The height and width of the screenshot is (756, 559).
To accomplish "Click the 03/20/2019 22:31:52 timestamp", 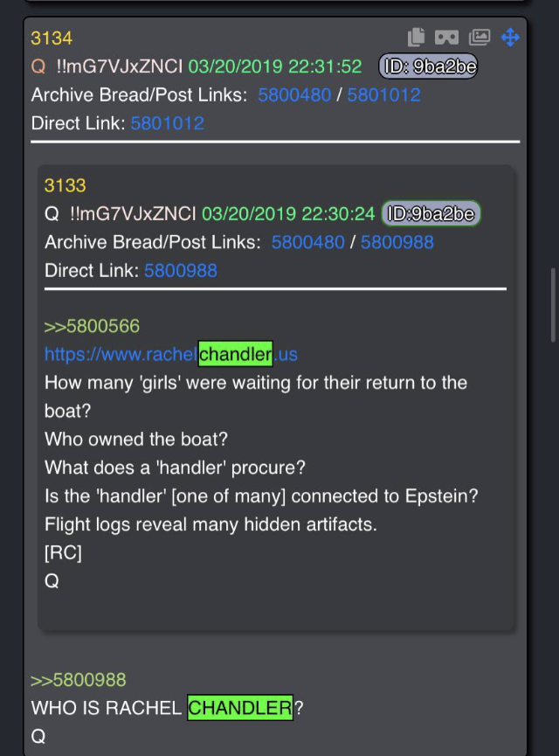I will click(274, 66).
